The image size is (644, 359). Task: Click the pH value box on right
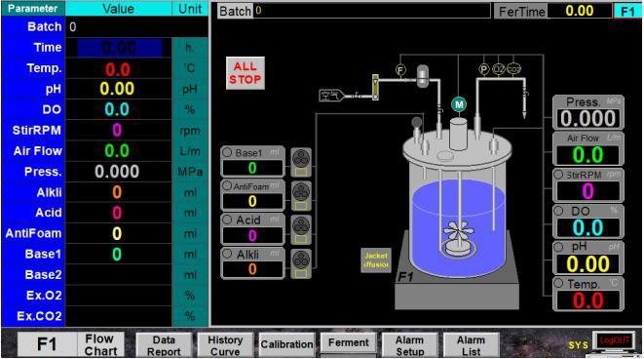(587, 263)
